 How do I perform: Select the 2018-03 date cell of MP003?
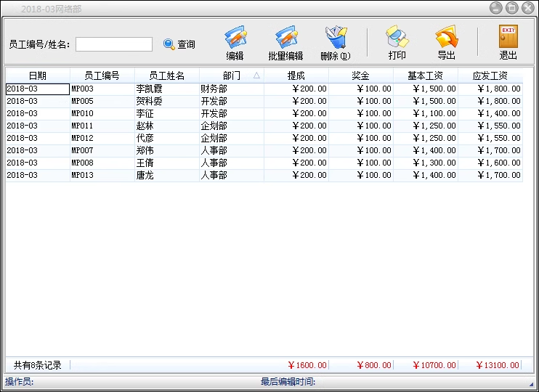click(x=38, y=89)
